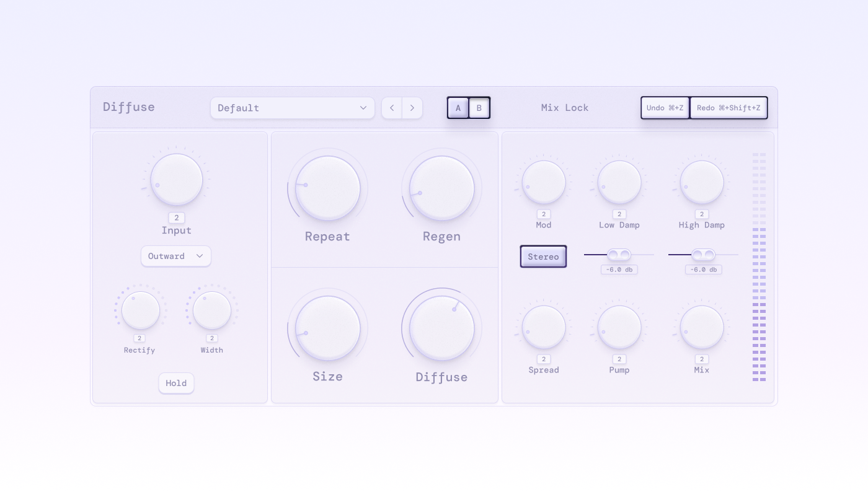Select the B comparison state
Image resolution: width=868 pixels, height=492 pixels.
[x=479, y=108]
